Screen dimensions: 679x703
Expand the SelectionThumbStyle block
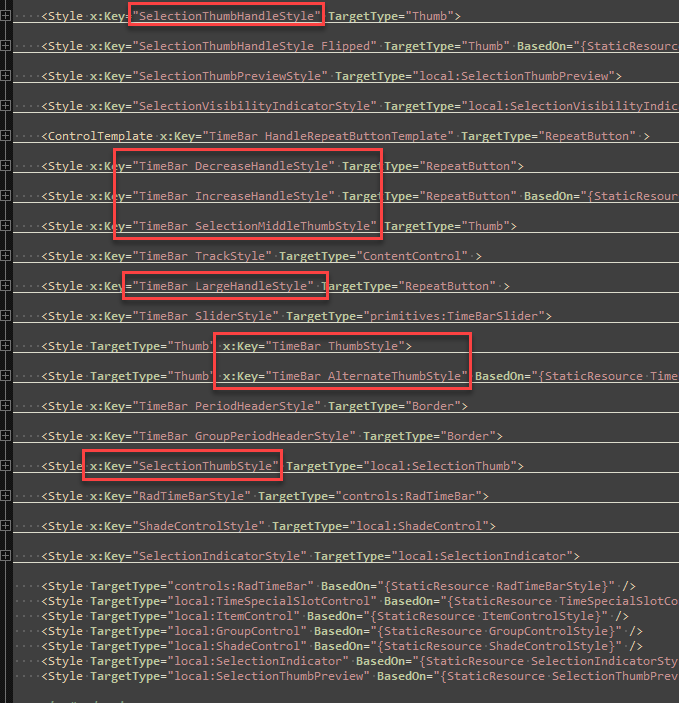click(x=5, y=466)
